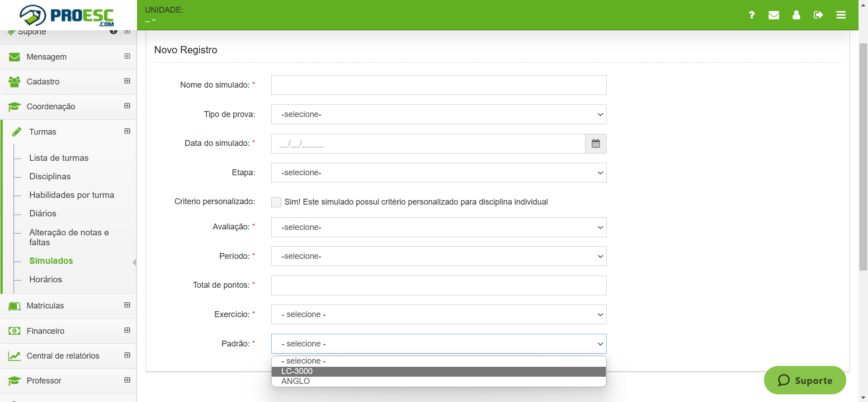The width and height of the screenshot is (868, 402).
Task: Open Disciplinas submenu item
Action: [50, 177]
